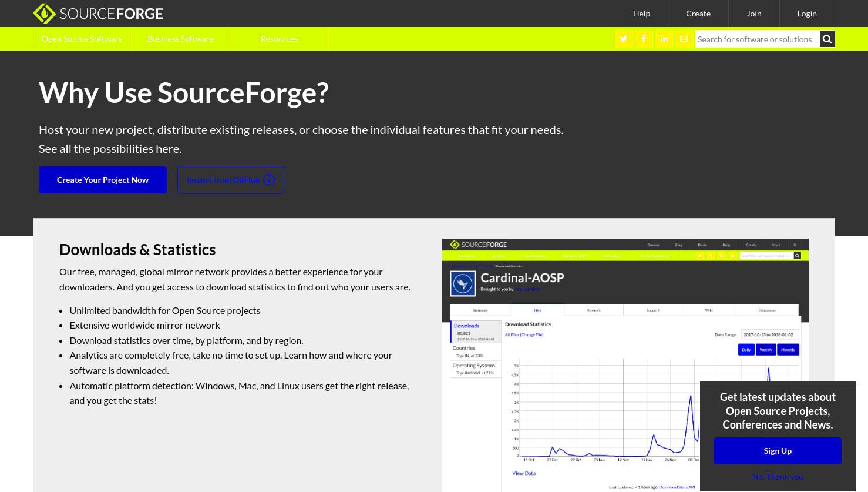868x492 pixels.
Task: Click the Downloads & Statistics heading
Action: tap(137, 249)
